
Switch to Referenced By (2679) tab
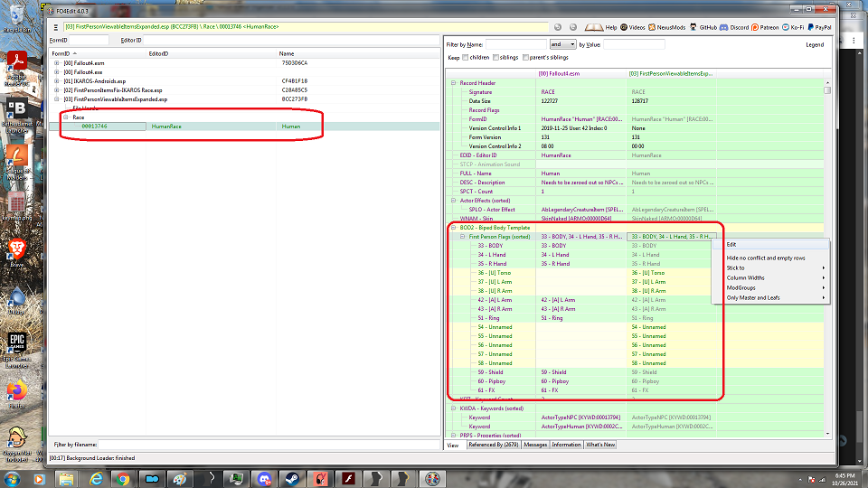click(494, 445)
